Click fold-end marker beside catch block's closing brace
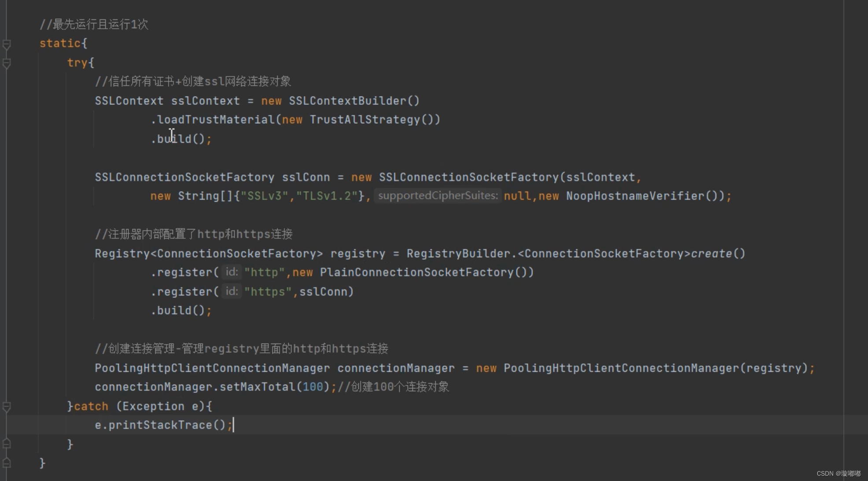Image resolution: width=868 pixels, height=481 pixels. click(x=7, y=444)
